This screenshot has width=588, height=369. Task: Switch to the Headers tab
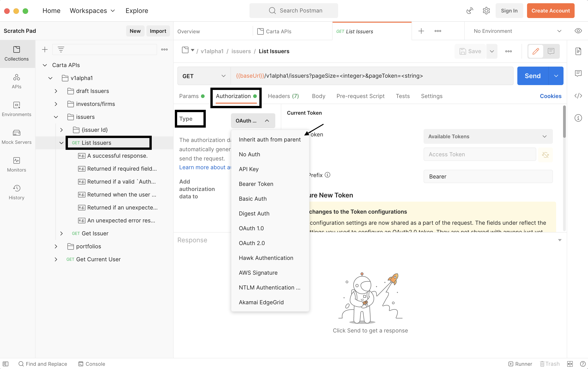tap(283, 96)
